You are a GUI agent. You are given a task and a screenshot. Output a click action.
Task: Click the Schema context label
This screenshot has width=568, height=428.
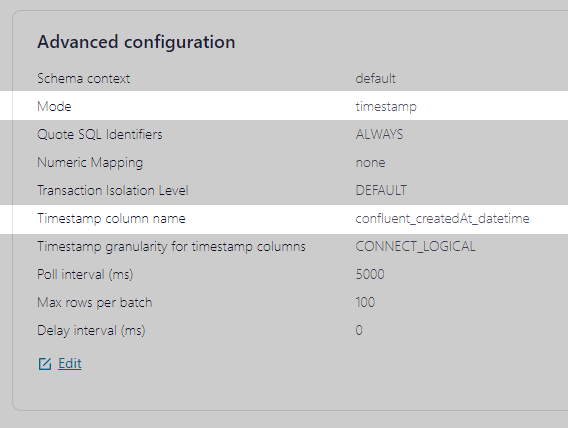point(84,79)
